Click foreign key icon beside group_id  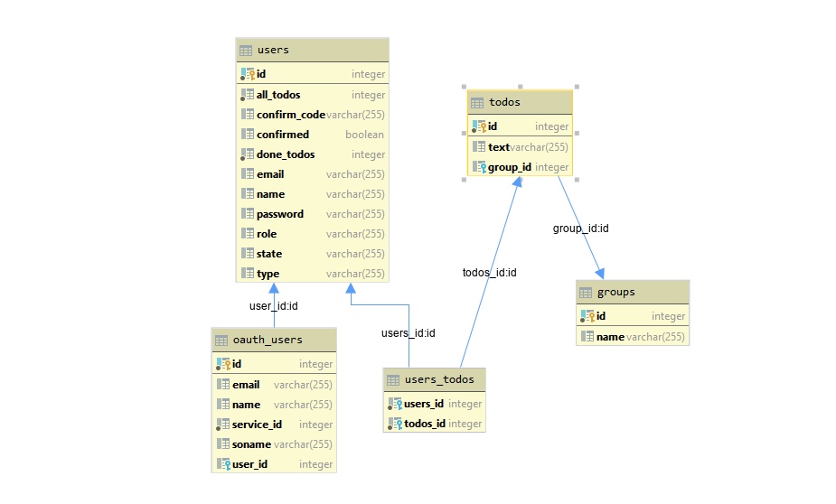(x=479, y=167)
